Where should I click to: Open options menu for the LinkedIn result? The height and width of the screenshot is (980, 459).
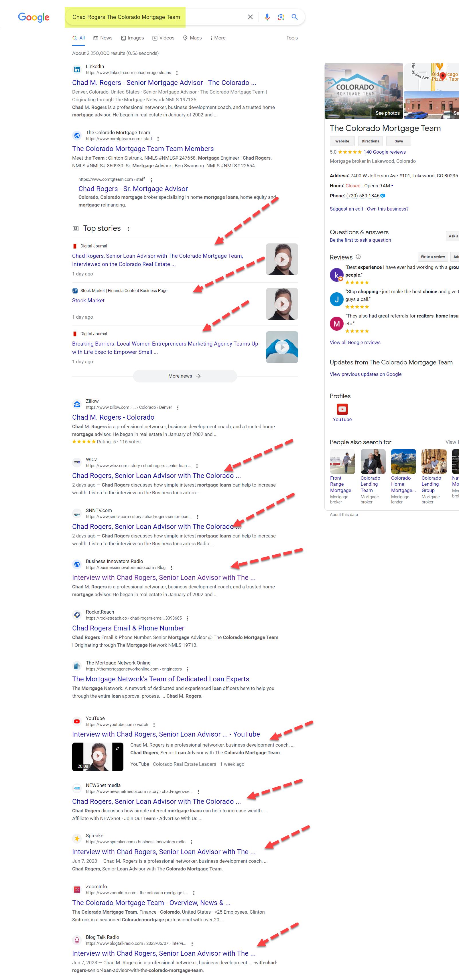[177, 73]
